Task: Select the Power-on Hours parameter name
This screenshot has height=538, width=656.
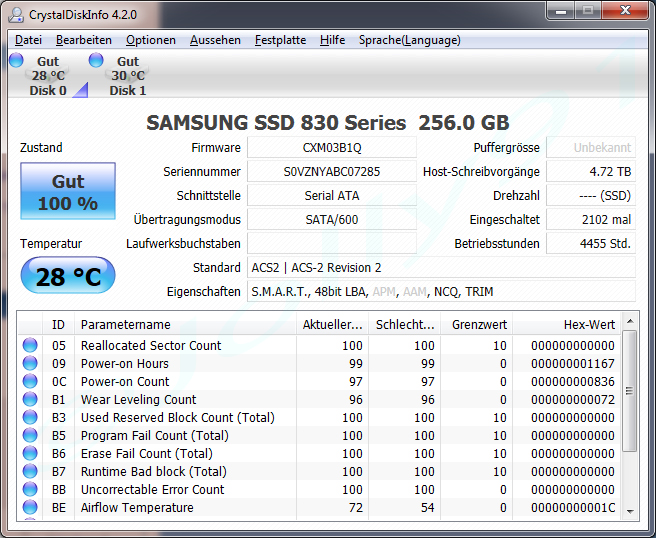Action: tap(125, 364)
